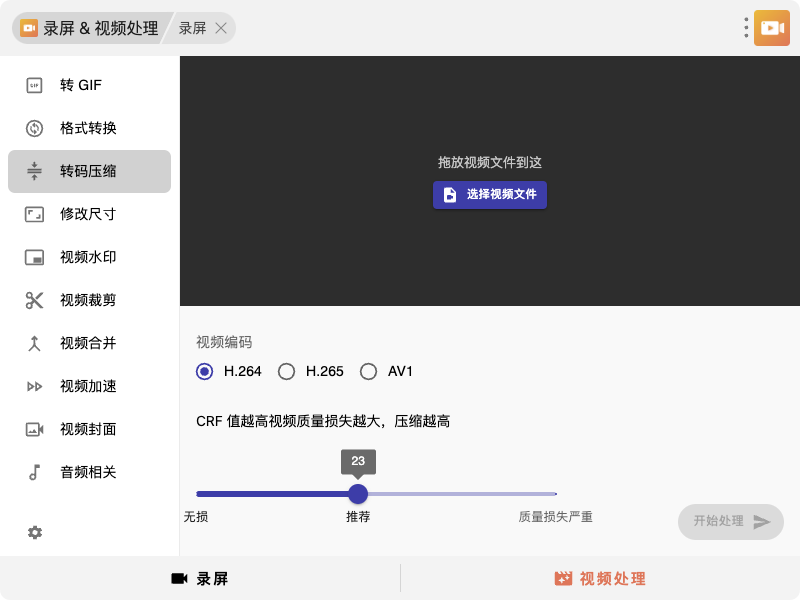Click the 视频编码 section label

click(224, 342)
